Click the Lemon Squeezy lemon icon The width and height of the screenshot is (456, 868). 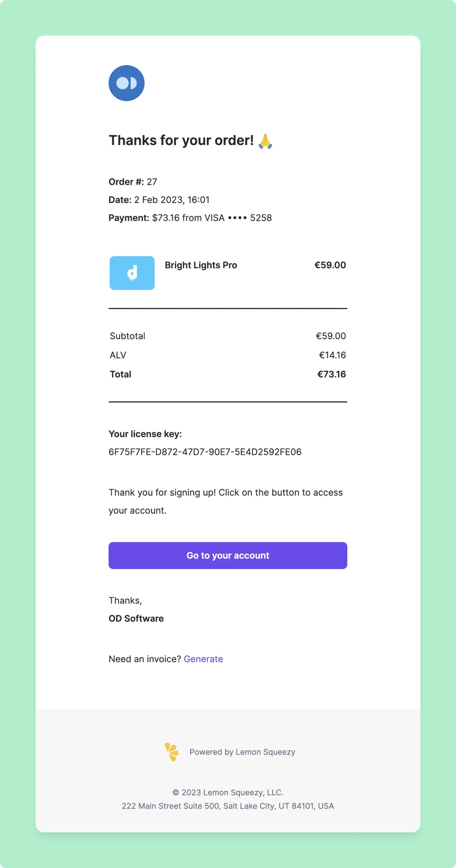pos(172,752)
